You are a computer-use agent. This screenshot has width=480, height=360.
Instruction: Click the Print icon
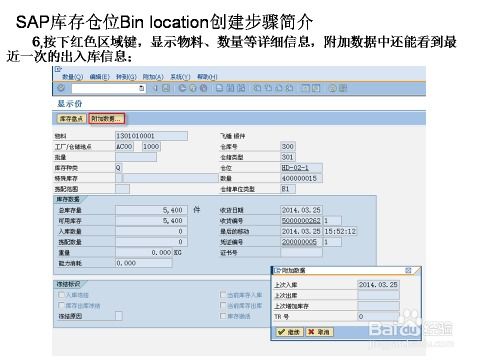point(219,88)
